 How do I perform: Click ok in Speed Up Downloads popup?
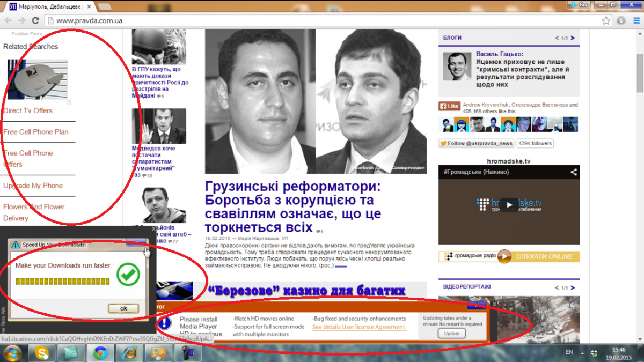click(123, 308)
